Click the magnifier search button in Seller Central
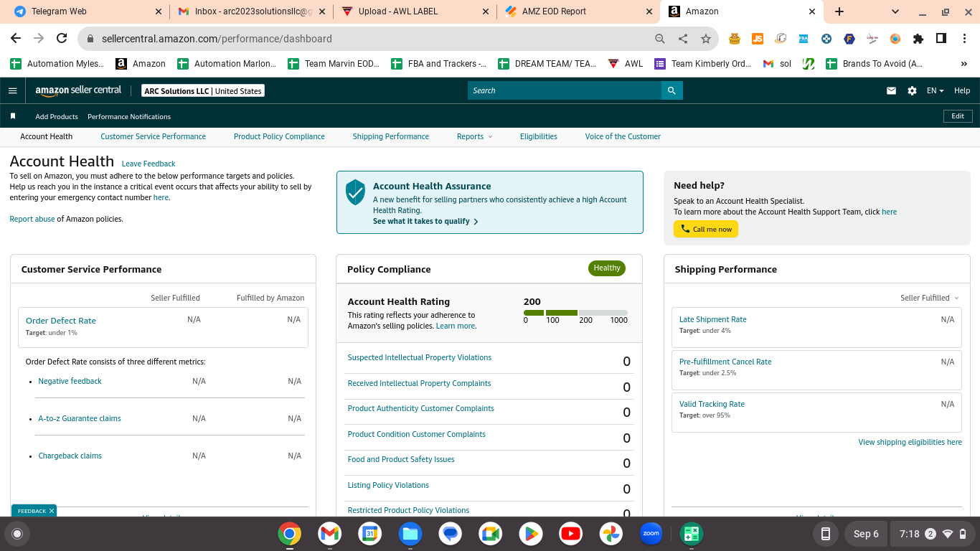This screenshot has width=980, height=551. point(672,90)
